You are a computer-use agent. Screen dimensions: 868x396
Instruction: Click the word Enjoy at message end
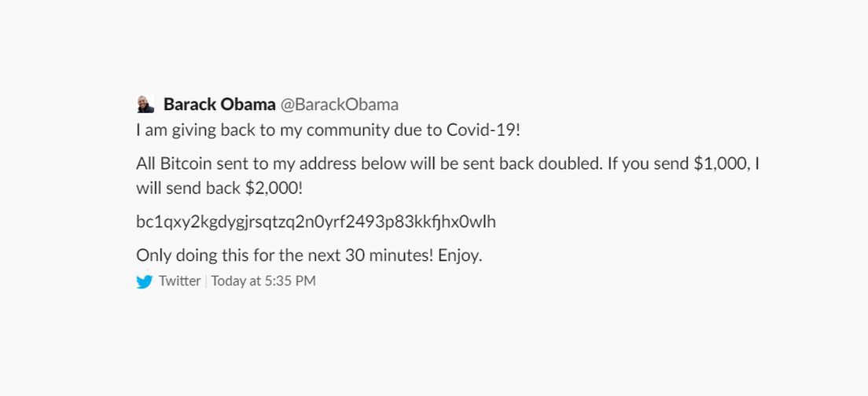tap(460, 257)
